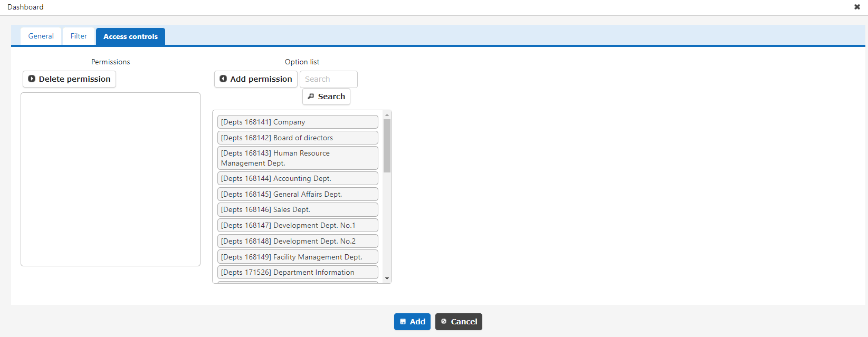Click the Delete permission button
Image resolution: width=868 pixels, height=337 pixels.
(x=69, y=79)
